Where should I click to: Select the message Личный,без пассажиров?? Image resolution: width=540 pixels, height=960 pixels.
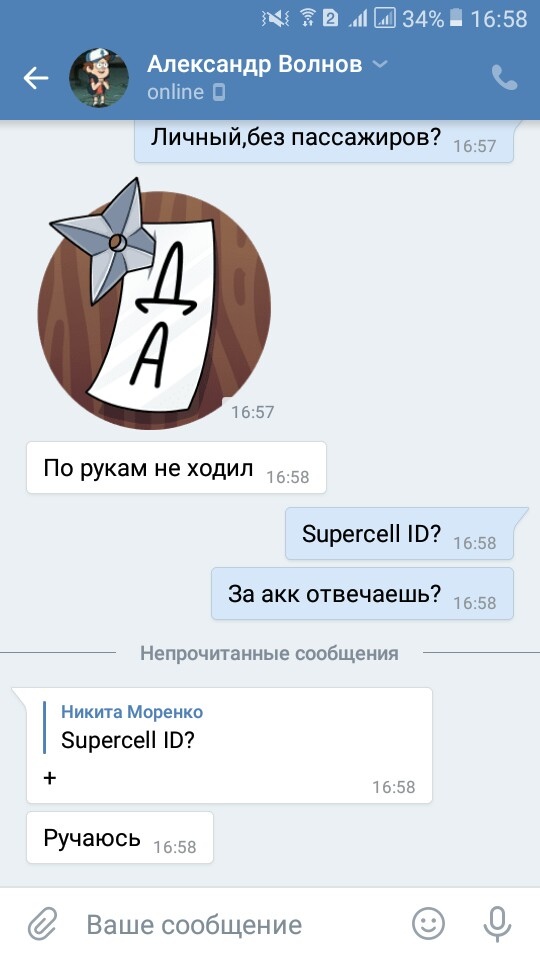[324, 140]
